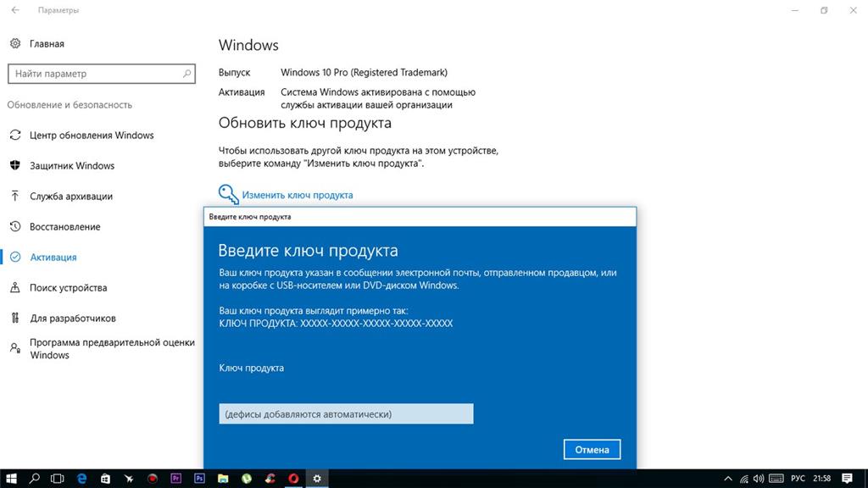The width and height of the screenshot is (868, 488).
Task: Open File Explorer from taskbar
Action: (x=223, y=479)
